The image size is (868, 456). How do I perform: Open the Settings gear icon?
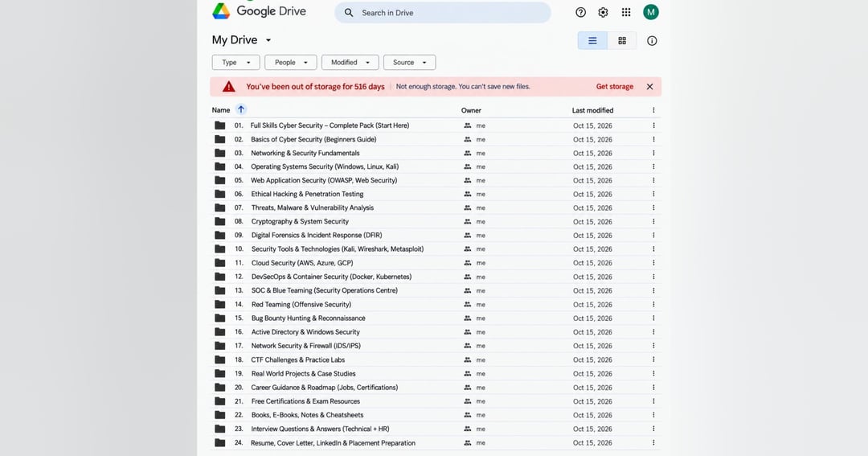coord(603,12)
